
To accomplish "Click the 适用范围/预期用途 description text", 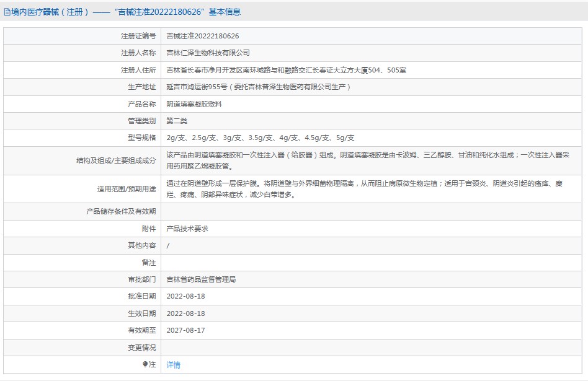I will point(366,189).
